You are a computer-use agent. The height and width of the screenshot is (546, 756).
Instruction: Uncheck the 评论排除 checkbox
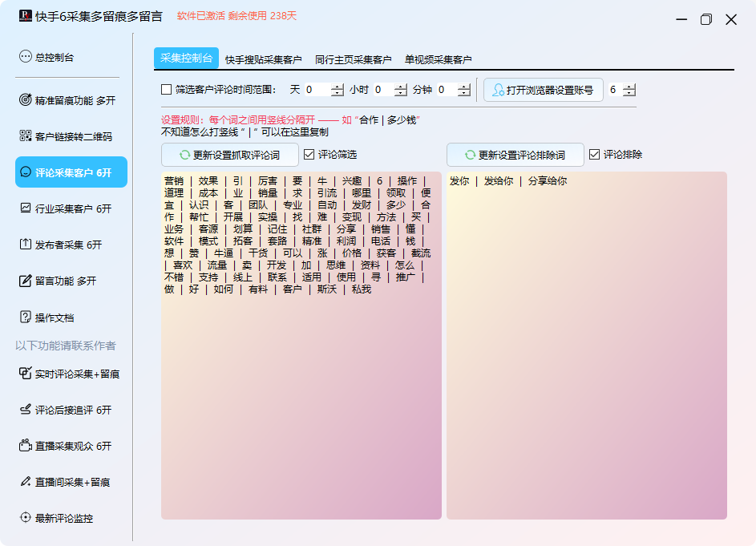pyautogui.click(x=595, y=155)
